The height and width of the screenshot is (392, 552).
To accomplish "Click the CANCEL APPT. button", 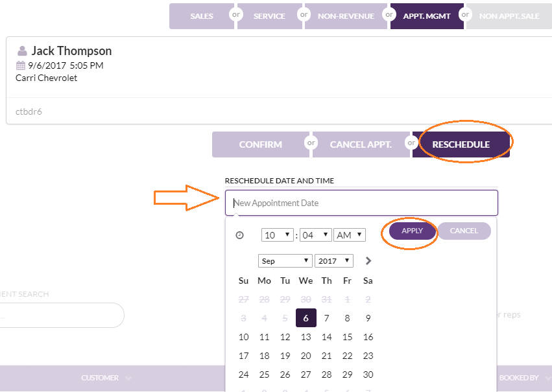I will coord(361,144).
